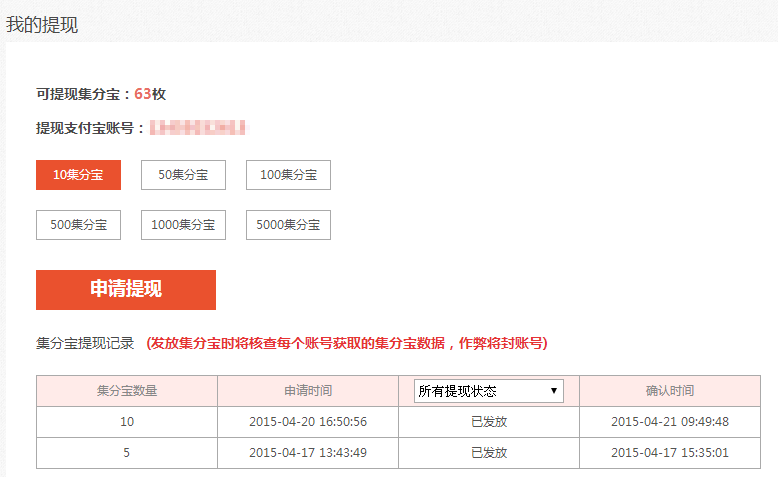Click the 确认时间 column header
The height and width of the screenshot is (477, 778).
670,391
